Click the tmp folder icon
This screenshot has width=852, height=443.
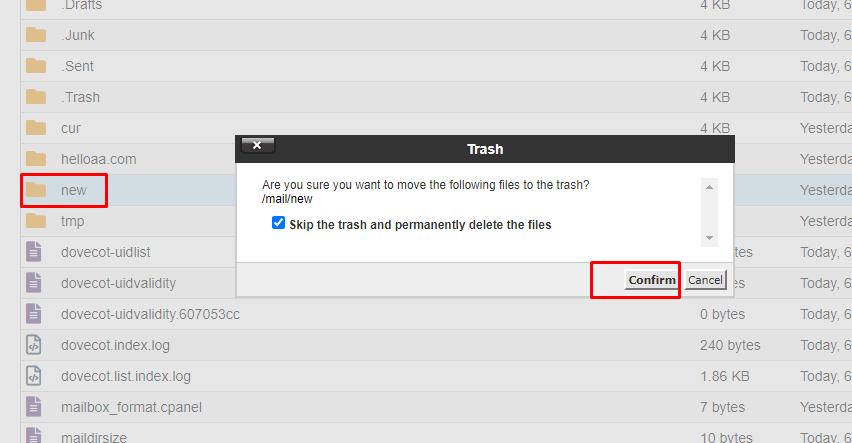coord(36,221)
